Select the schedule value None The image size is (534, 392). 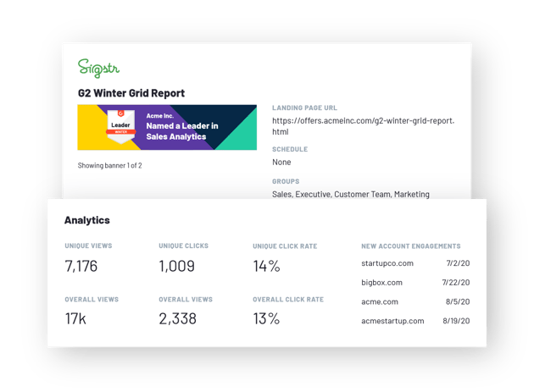(x=281, y=162)
